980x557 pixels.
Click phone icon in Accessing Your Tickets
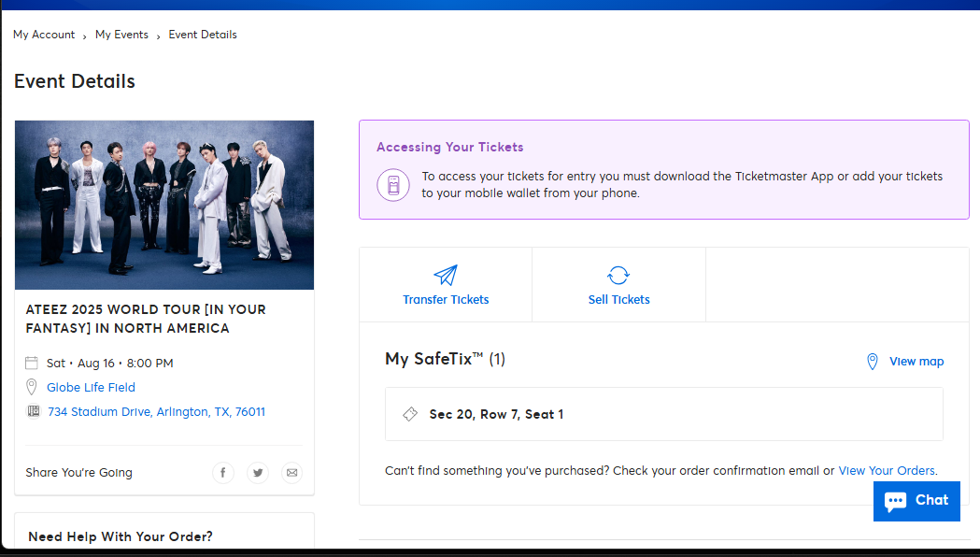click(393, 185)
